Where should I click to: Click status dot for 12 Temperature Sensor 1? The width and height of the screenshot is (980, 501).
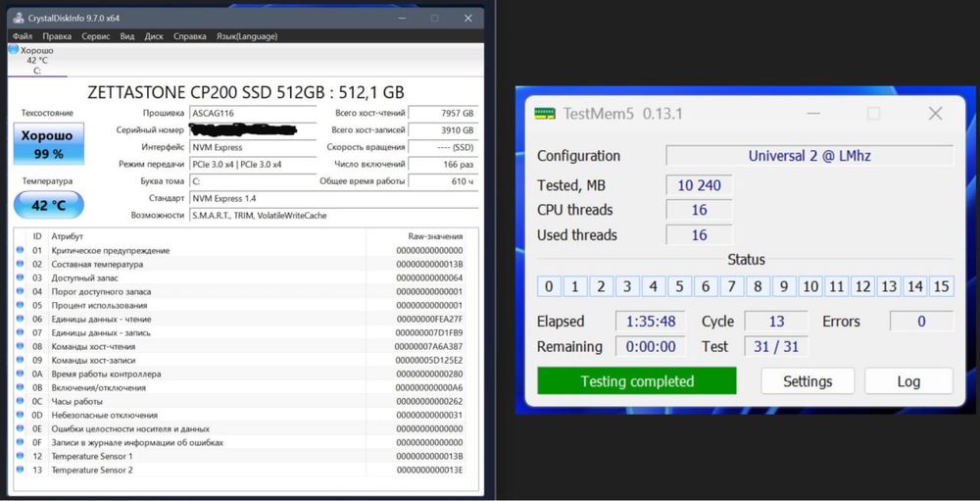click(x=20, y=456)
